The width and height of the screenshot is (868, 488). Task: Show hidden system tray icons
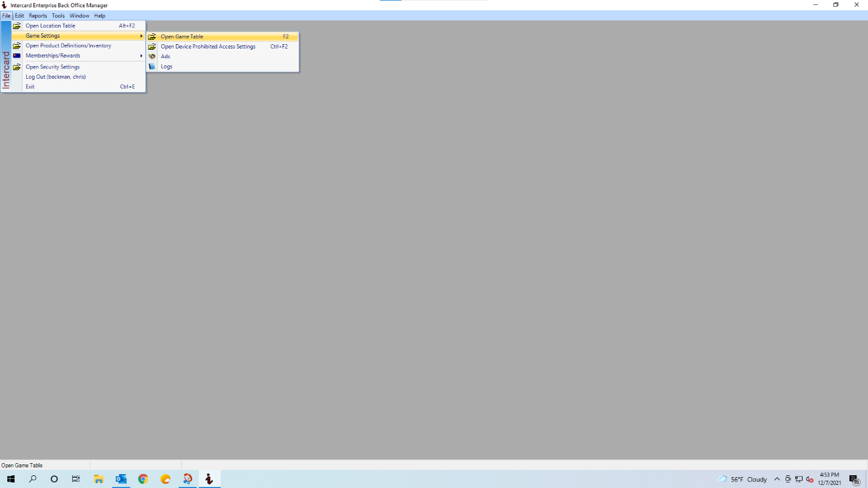coord(777,479)
